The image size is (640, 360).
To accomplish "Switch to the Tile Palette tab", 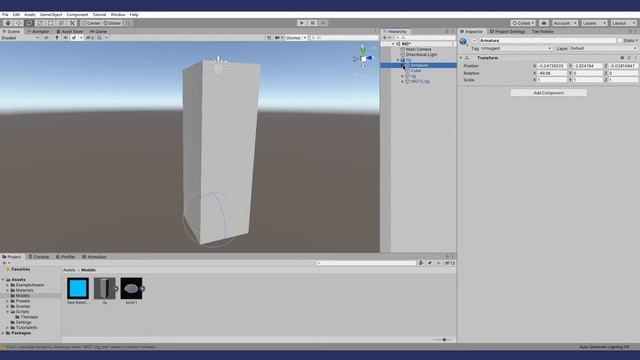I will [542, 31].
